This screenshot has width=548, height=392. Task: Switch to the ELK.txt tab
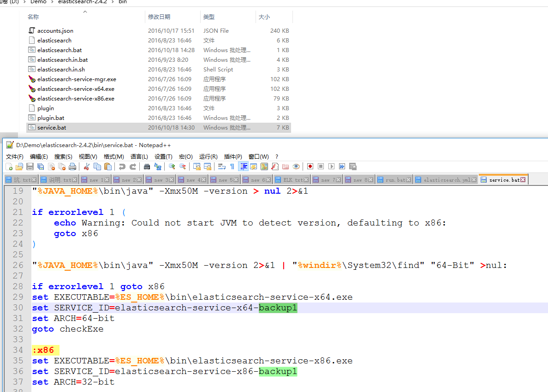[x=292, y=180]
